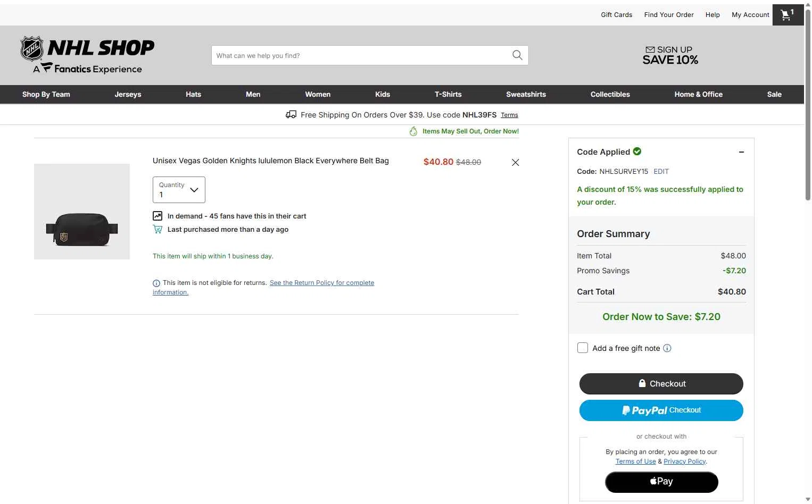Remove the belt bag with X icon
Screen dimensions: 812x504
click(x=515, y=163)
